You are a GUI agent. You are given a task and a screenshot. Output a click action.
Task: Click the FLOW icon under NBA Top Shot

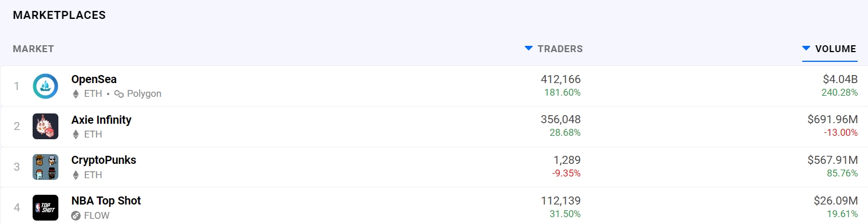pyautogui.click(x=76, y=215)
